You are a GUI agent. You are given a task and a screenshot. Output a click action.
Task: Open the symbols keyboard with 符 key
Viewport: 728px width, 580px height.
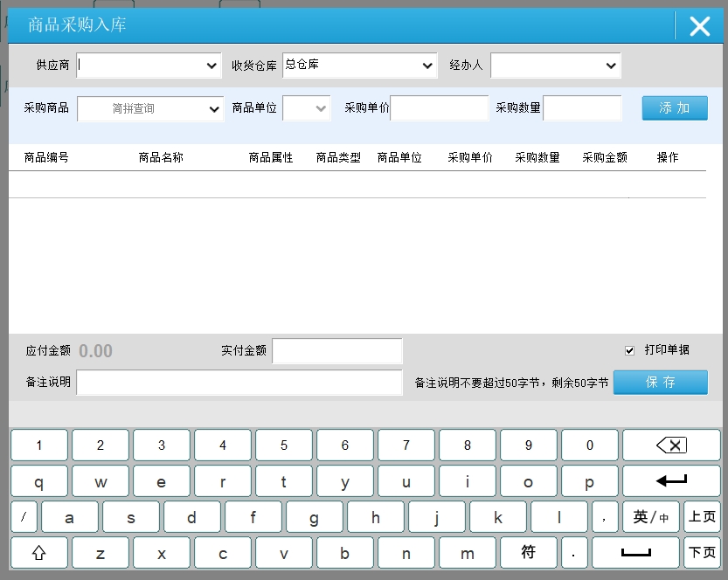(528, 553)
